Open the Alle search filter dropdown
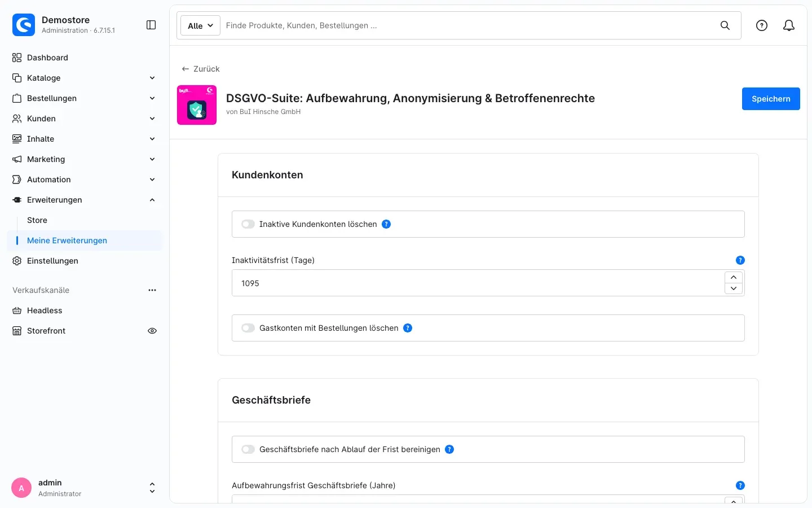Screen dimensions: 812x508 point(200,25)
